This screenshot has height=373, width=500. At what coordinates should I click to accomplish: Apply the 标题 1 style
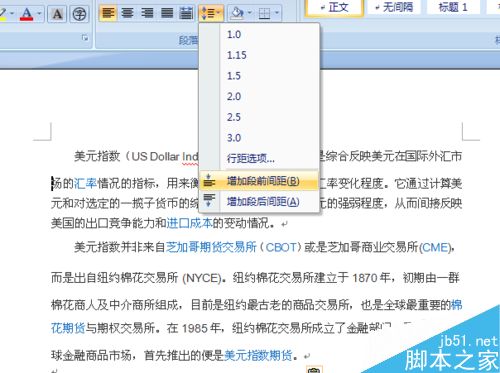pyautogui.click(x=452, y=7)
